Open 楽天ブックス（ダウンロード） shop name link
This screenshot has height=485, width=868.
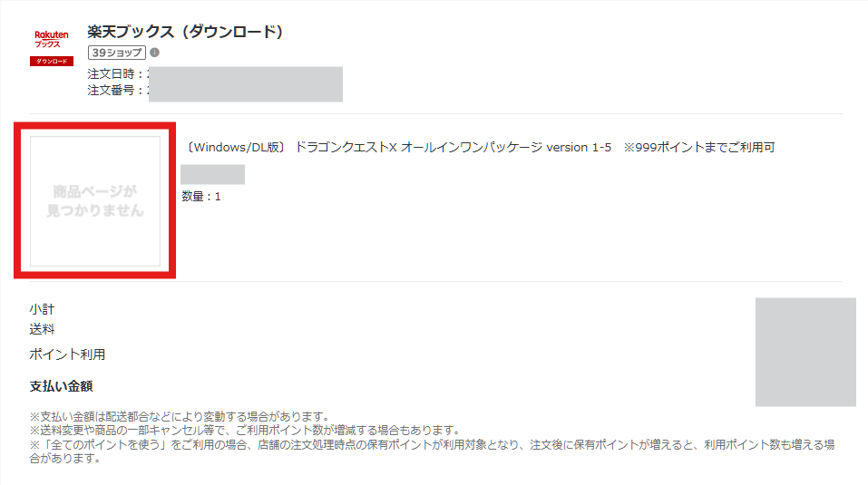point(185,32)
